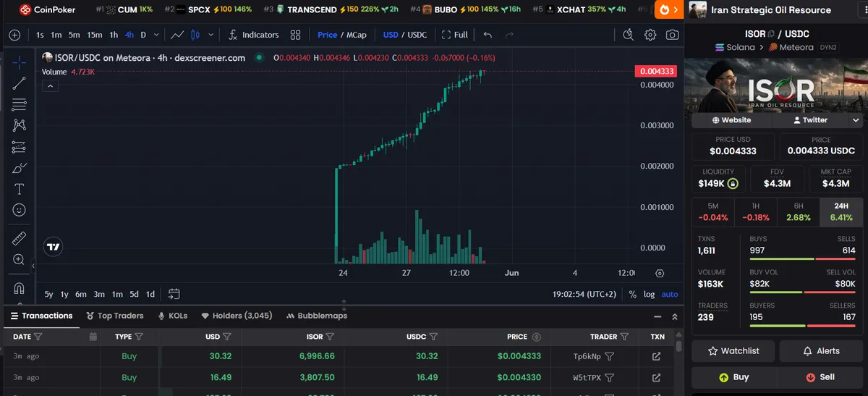The width and height of the screenshot is (868, 396).
Task: Undo the last chart action
Action: pyautogui.click(x=488, y=35)
